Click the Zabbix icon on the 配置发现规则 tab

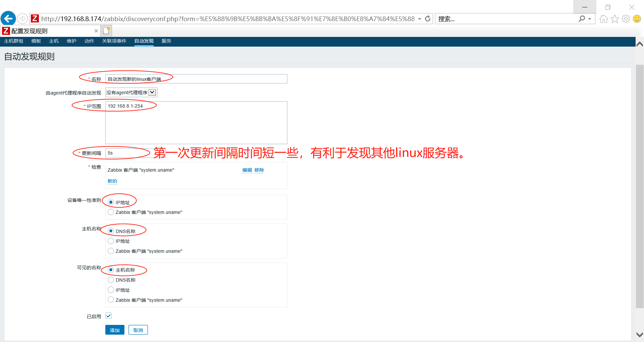pyautogui.click(x=6, y=31)
